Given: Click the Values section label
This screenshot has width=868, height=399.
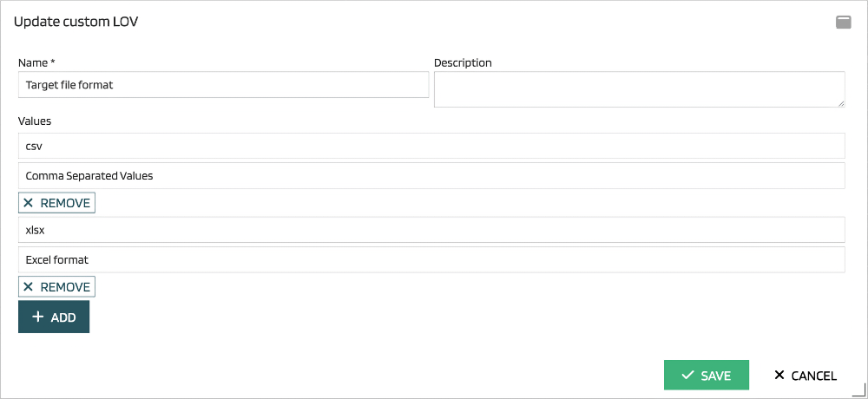Looking at the screenshot, I should click(x=35, y=121).
